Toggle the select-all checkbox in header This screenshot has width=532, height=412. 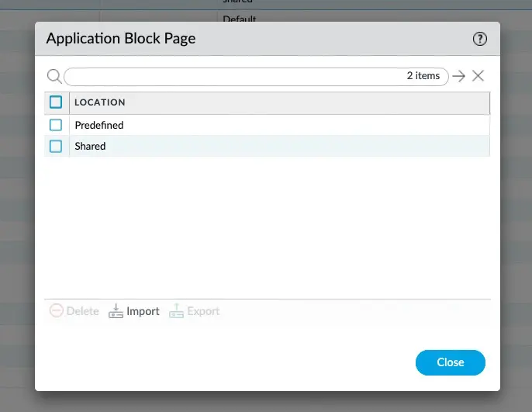point(56,102)
